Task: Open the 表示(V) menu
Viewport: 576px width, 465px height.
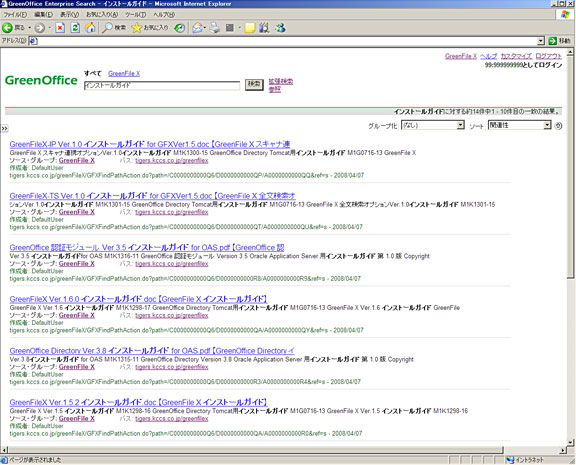Action: point(69,15)
